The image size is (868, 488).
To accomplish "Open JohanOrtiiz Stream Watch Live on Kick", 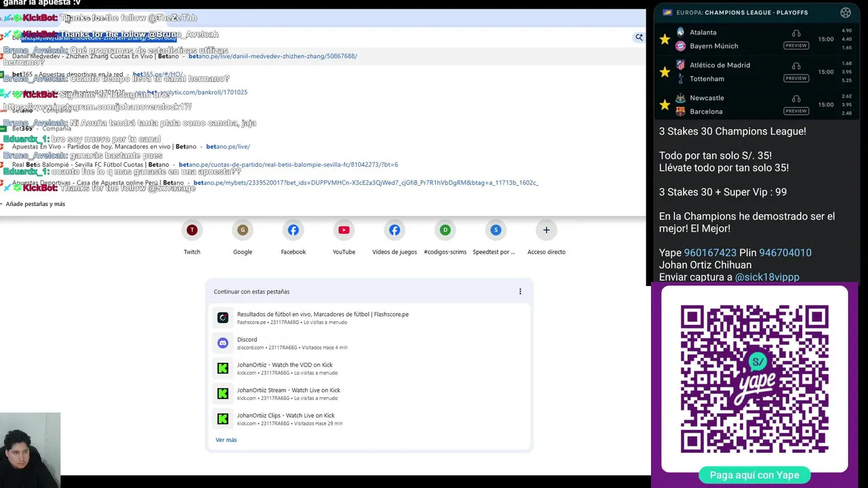I will click(369, 393).
